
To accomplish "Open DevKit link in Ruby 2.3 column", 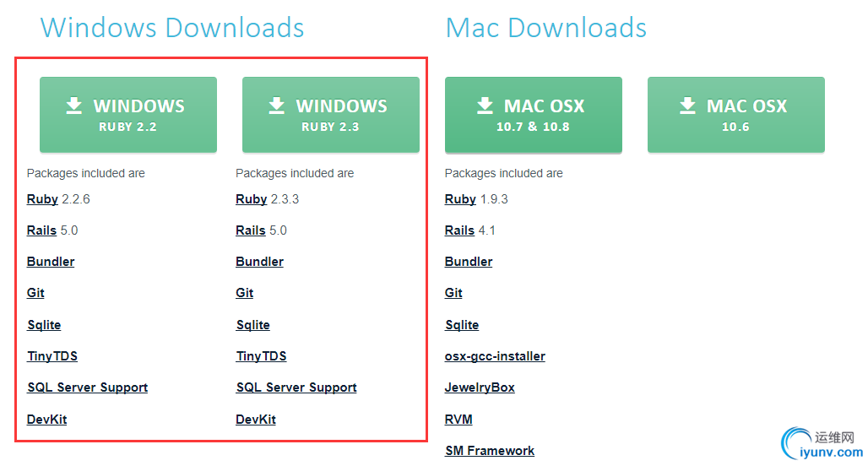I will pos(256,420).
